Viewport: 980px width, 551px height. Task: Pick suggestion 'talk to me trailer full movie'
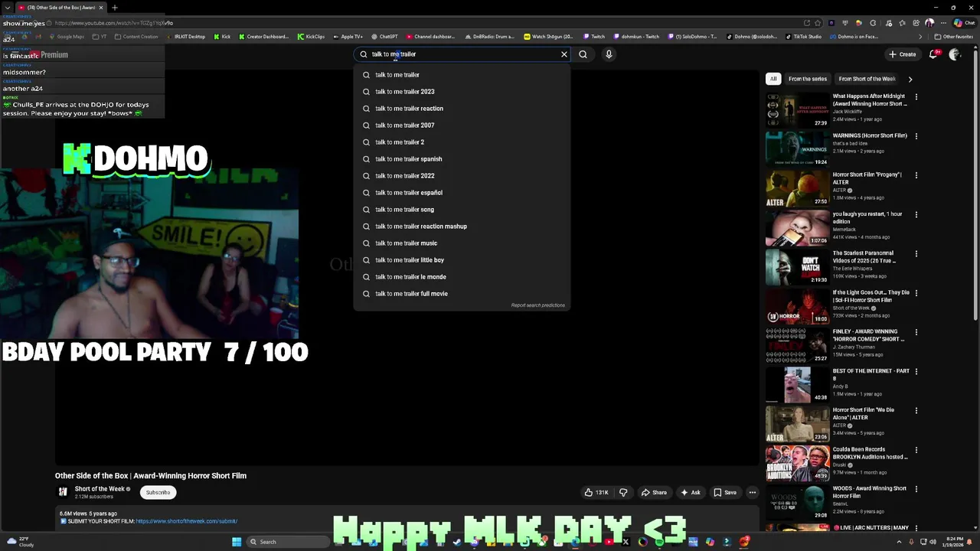point(462,294)
